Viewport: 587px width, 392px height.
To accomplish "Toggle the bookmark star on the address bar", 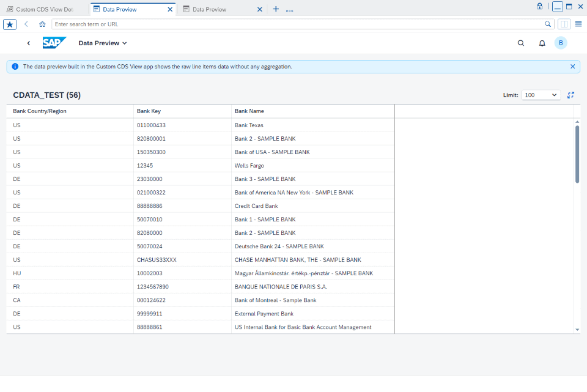I will pyautogui.click(x=9, y=24).
